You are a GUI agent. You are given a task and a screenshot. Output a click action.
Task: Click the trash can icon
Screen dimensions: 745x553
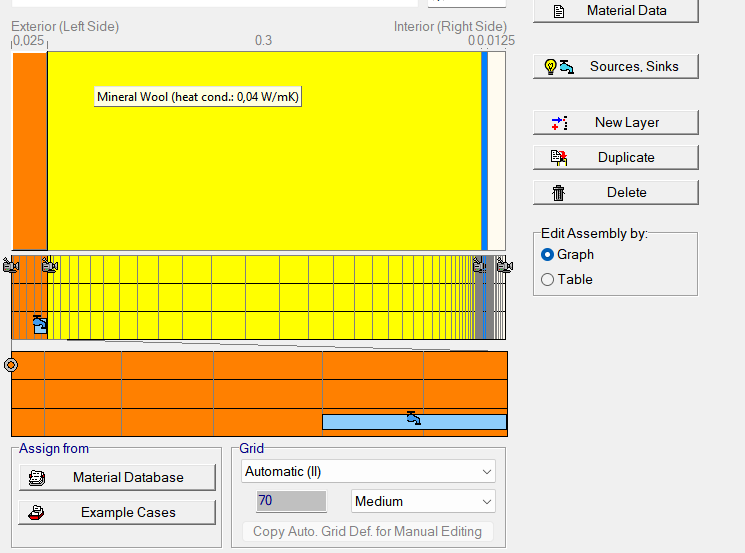tap(558, 193)
